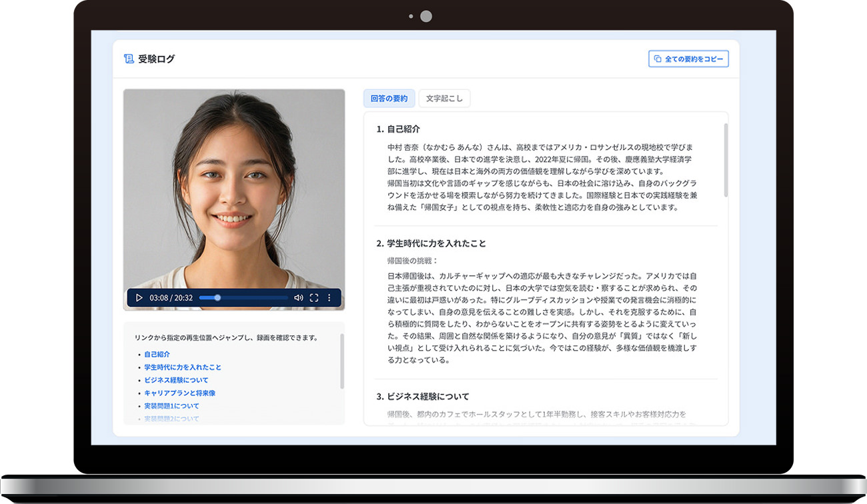Image resolution: width=867 pixels, height=504 pixels.
Task: Select the 回答の要約 tab
Action: pos(389,99)
